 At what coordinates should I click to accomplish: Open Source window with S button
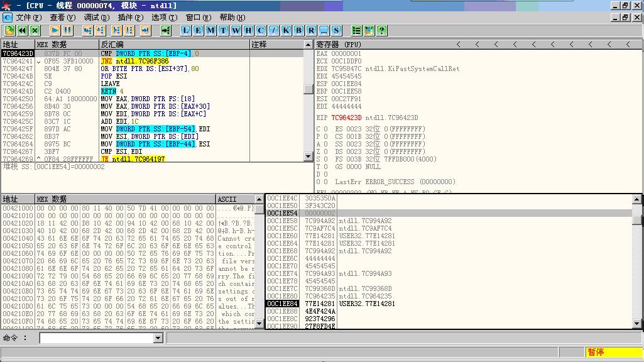336,30
